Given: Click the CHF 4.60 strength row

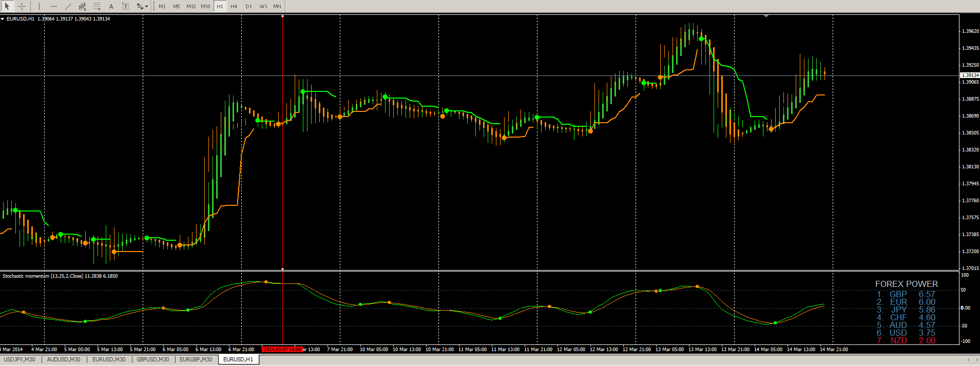Looking at the screenshot, I should [x=906, y=317].
